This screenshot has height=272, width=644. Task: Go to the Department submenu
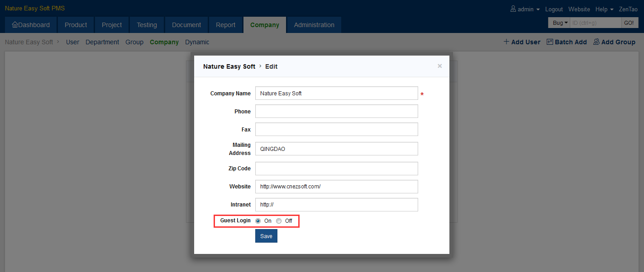pos(102,42)
